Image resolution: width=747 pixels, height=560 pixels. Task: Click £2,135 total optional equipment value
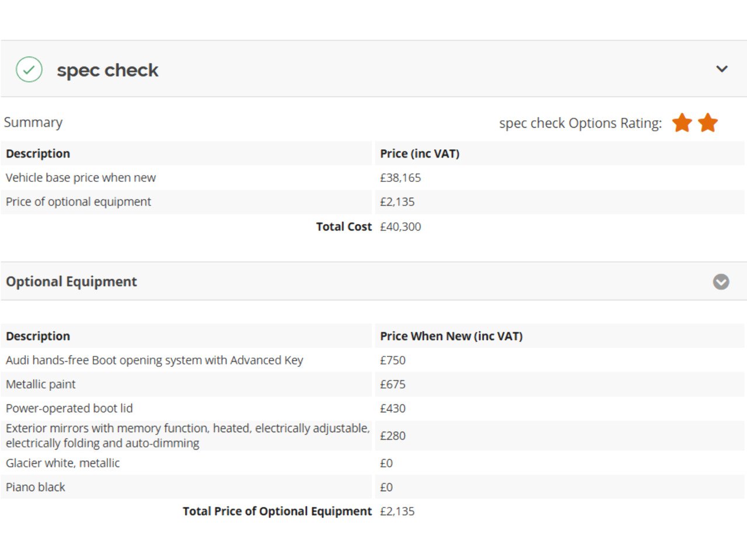pos(397,512)
